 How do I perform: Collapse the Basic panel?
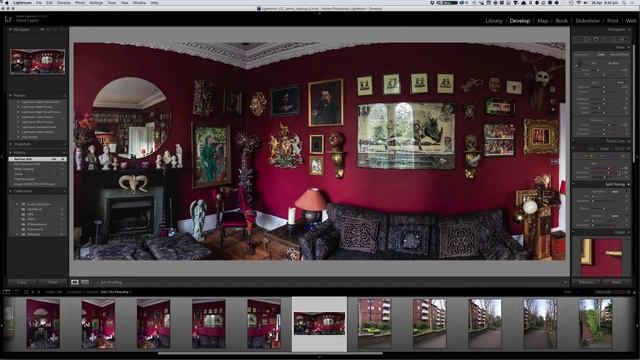[629, 47]
